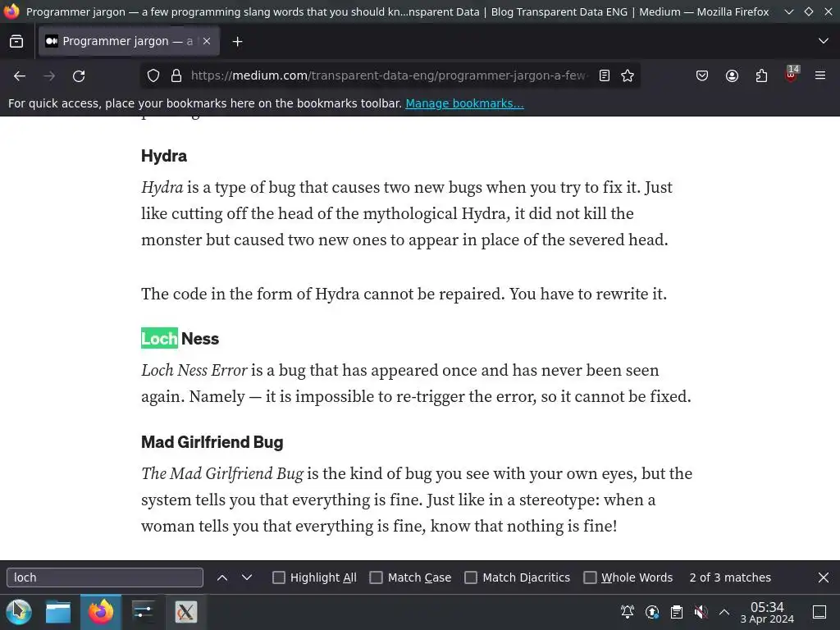Jump to next find match arrow

246,577
